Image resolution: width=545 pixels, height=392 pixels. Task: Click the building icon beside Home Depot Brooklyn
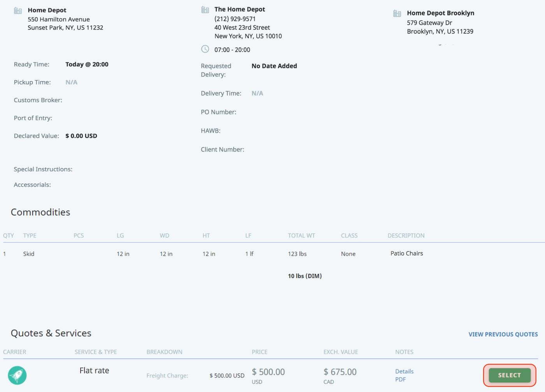click(x=397, y=14)
